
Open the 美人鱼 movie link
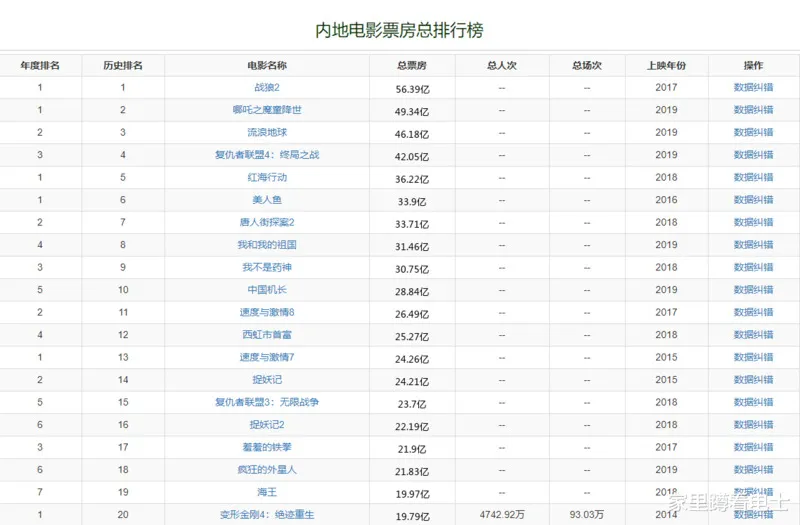point(267,199)
